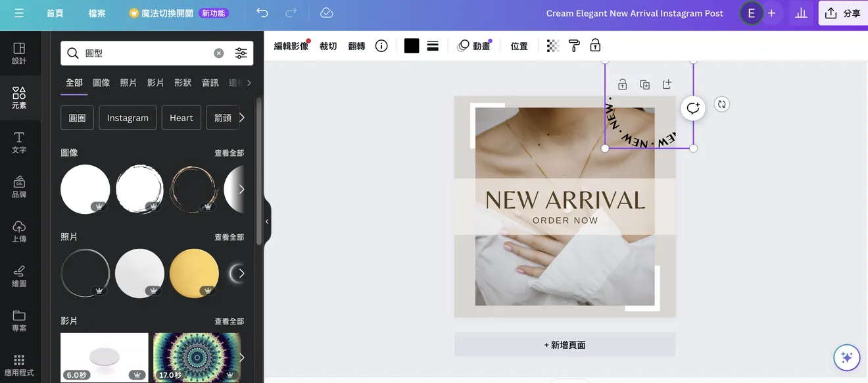Click the 魔法切換開關 button

tap(179, 13)
